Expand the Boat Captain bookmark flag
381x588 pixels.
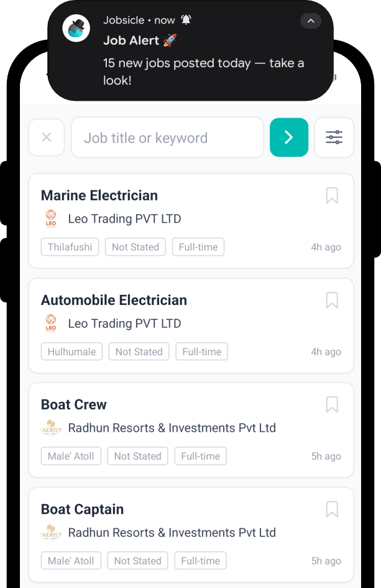(332, 509)
